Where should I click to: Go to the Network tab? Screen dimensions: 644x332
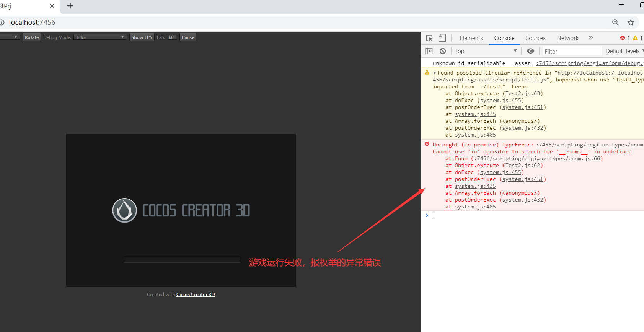point(568,38)
